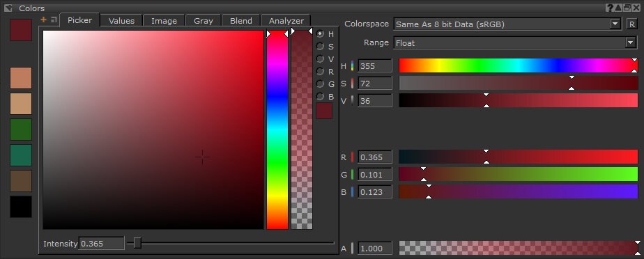Image resolution: width=644 pixels, height=259 pixels.
Task: Select the V radio button
Action: click(x=321, y=59)
